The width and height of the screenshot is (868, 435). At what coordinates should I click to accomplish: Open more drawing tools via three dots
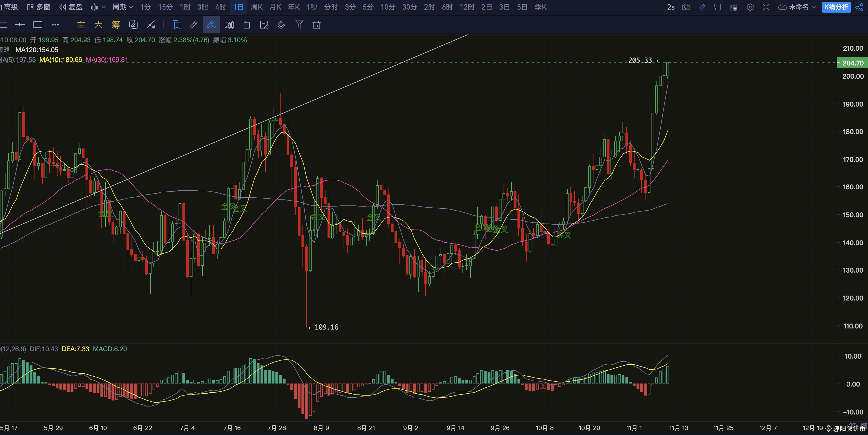pyautogui.click(x=55, y=25)
